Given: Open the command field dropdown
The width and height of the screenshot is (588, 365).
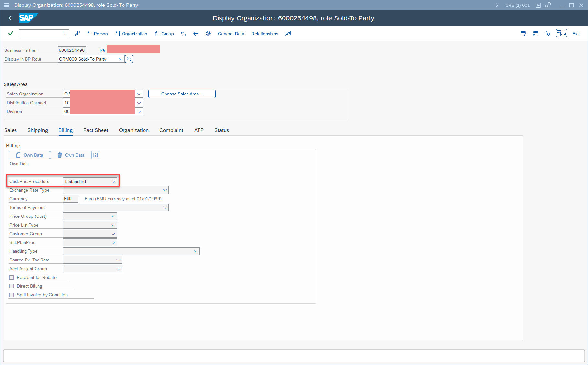Looking at the screenshot, I should point(65,34).
